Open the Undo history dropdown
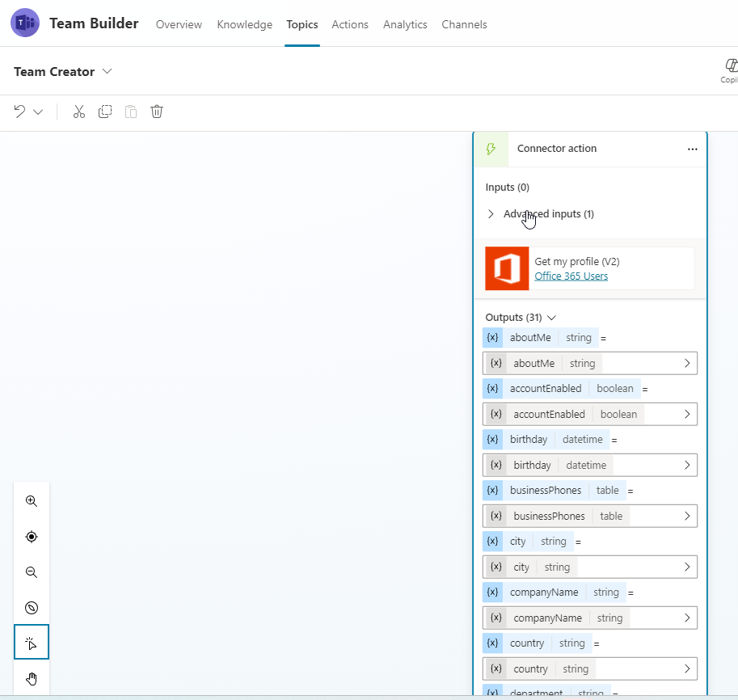 click(36, 111)
